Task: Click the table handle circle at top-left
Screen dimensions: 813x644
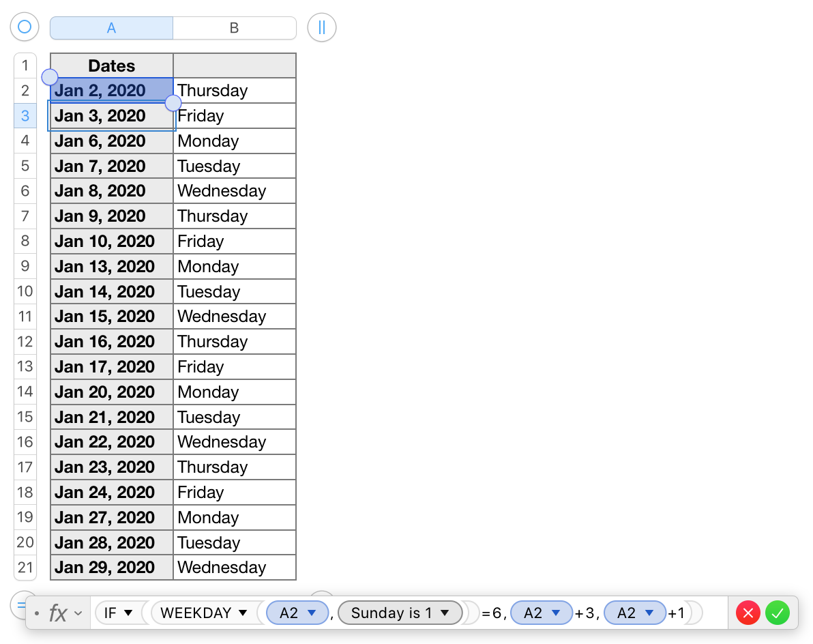Action: tap(25, 27)
